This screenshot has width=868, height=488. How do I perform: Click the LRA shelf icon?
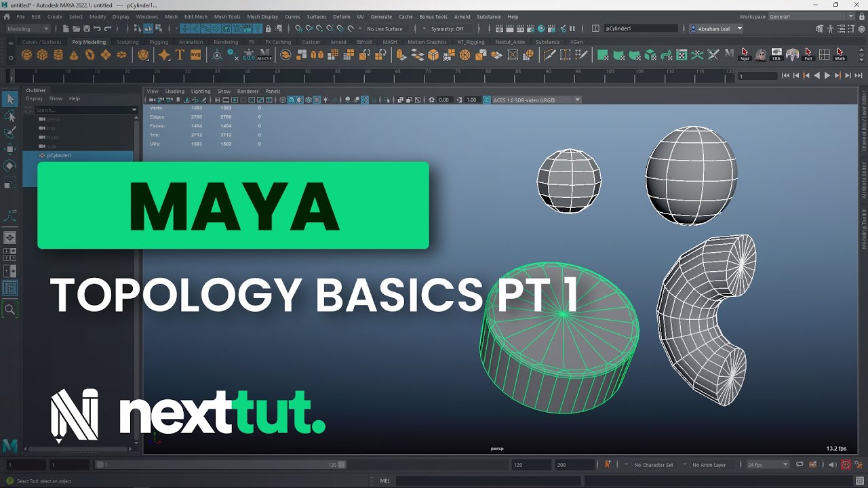776,55
